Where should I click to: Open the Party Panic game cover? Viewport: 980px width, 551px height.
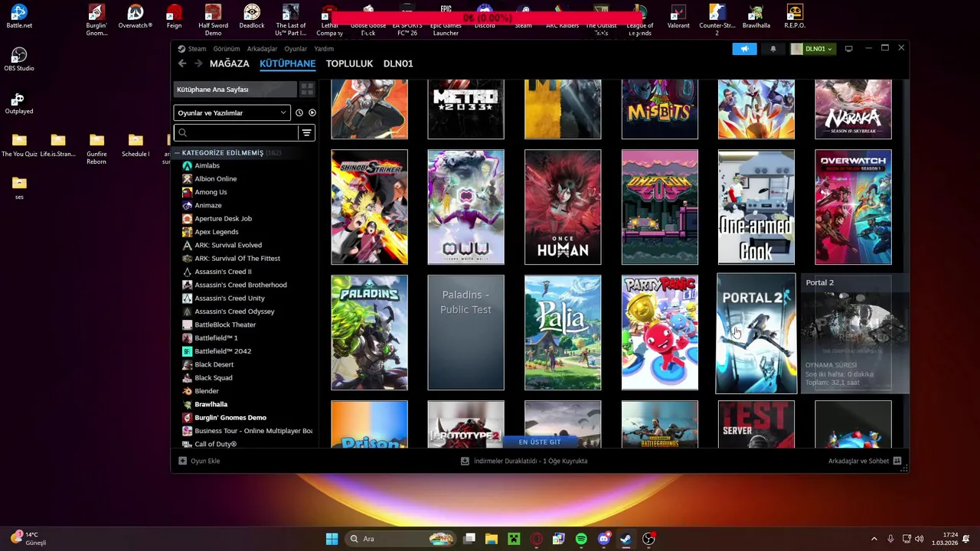click(659, 333)
